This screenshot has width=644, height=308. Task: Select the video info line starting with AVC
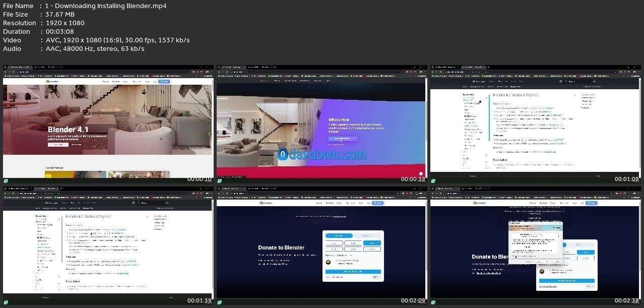(117, 40)
